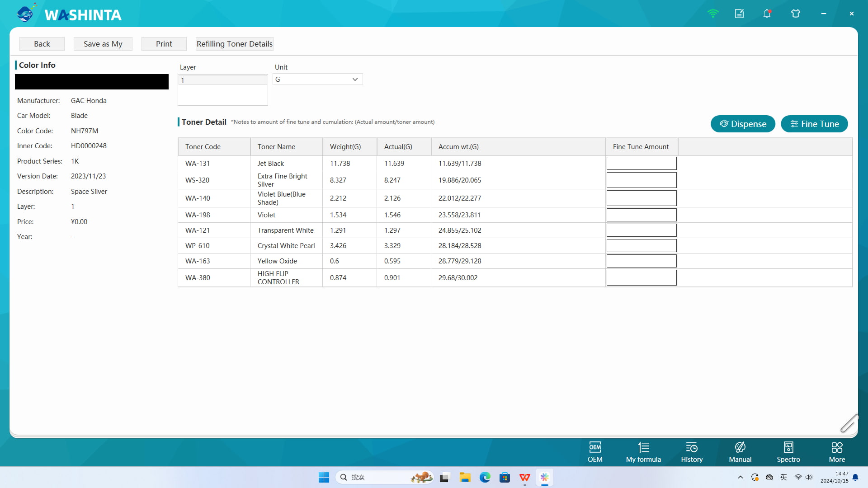The image size is (868, 488).
Task: Open the More menu
Action: coord(837,452)
